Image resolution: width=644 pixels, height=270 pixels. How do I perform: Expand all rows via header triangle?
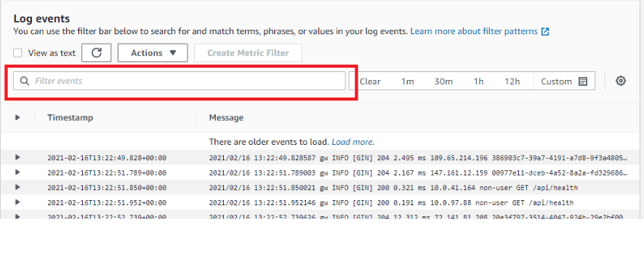click(x=17, y=118)
